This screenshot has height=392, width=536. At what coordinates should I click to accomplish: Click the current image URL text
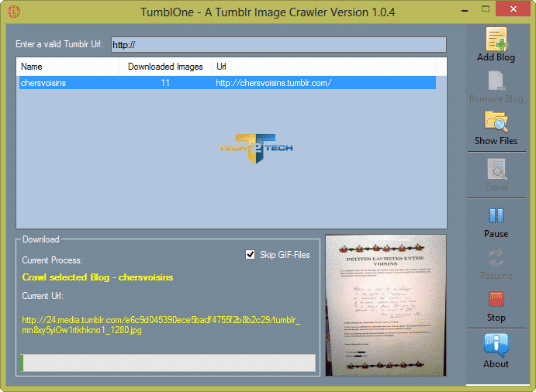point(161,325)
